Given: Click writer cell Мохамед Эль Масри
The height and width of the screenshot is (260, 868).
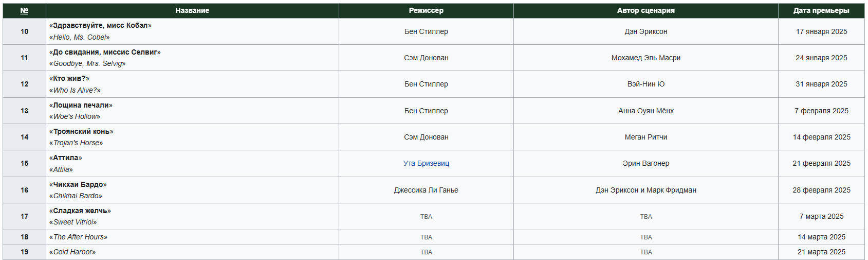Looking at the screenshot, I should tap(646, 58).
